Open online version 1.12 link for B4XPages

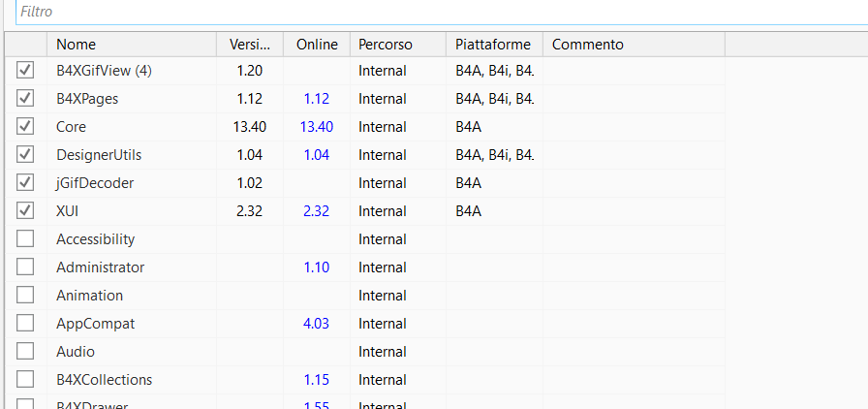317,99
